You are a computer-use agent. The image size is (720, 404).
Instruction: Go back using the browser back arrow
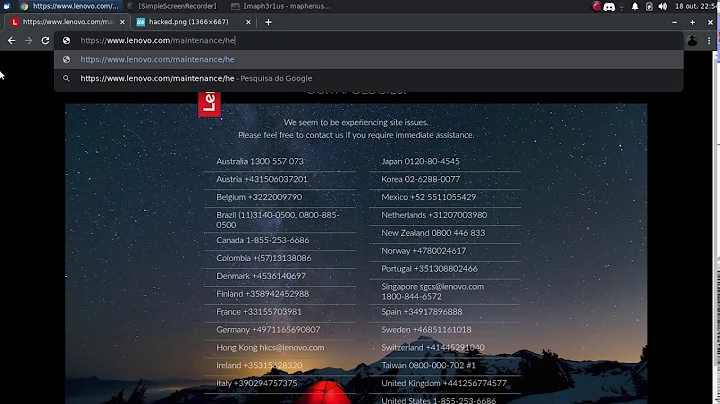[11, 40]
